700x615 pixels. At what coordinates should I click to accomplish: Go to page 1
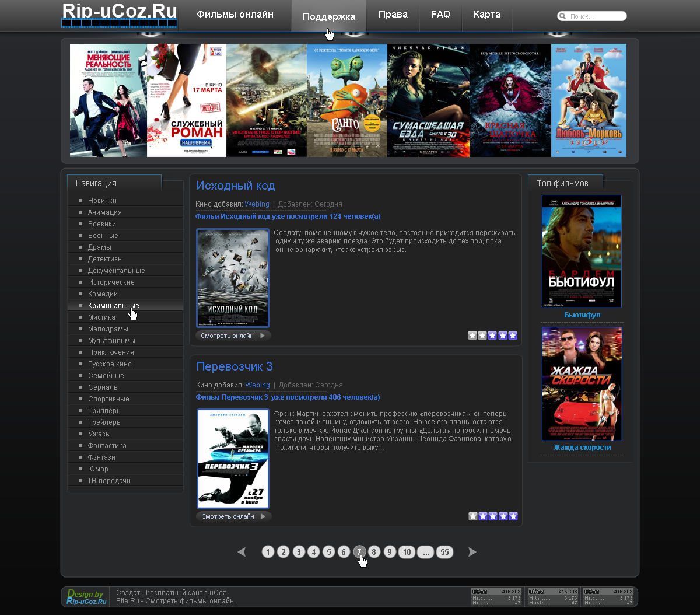coord(268,552)
